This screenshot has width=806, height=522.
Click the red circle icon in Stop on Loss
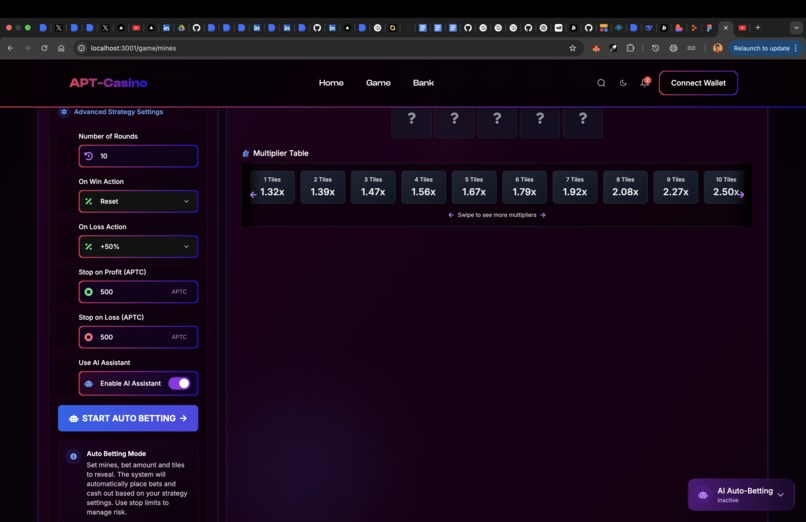tap(89, 337)
